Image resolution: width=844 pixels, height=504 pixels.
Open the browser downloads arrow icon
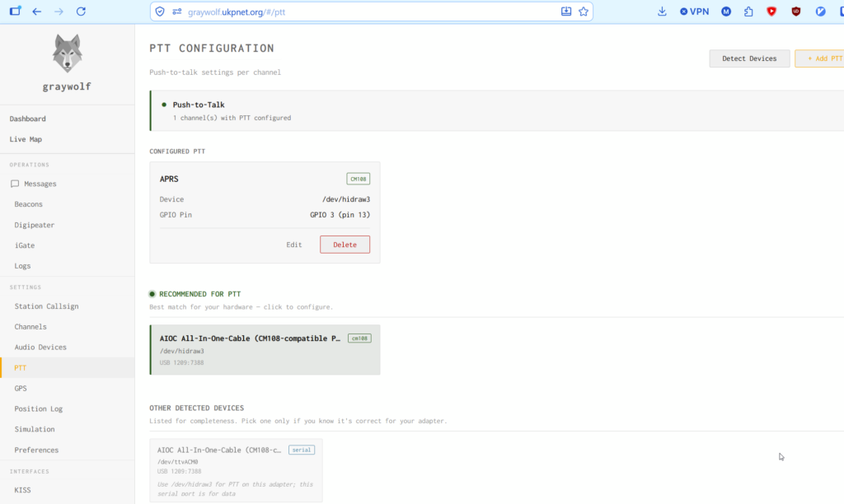(x=662, y=12)
